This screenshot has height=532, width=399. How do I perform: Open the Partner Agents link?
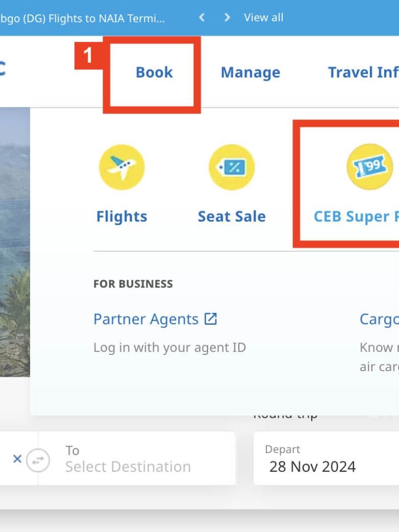[146, 320]
